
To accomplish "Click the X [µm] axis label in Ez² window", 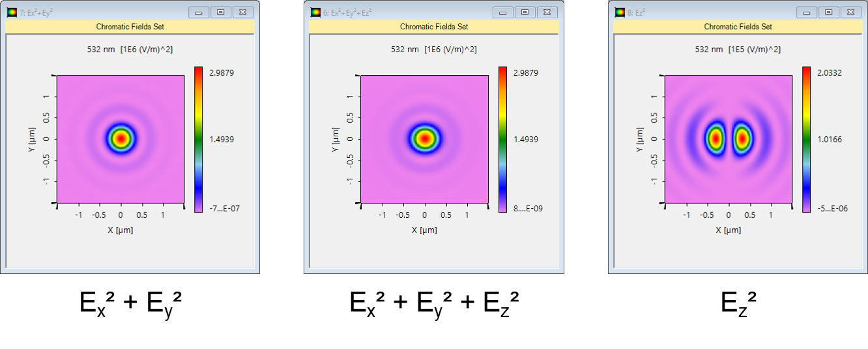I will (x=729, y=230).
